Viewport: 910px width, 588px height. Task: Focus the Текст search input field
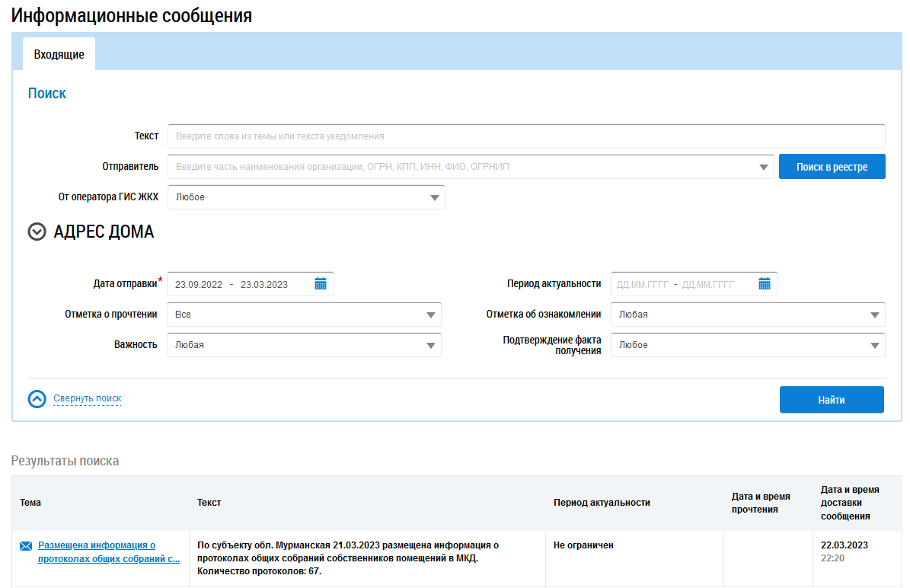525,136
